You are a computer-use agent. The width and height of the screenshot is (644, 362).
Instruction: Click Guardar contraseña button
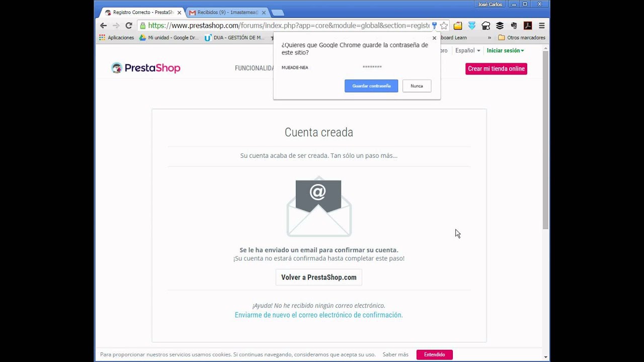point(371,86)
